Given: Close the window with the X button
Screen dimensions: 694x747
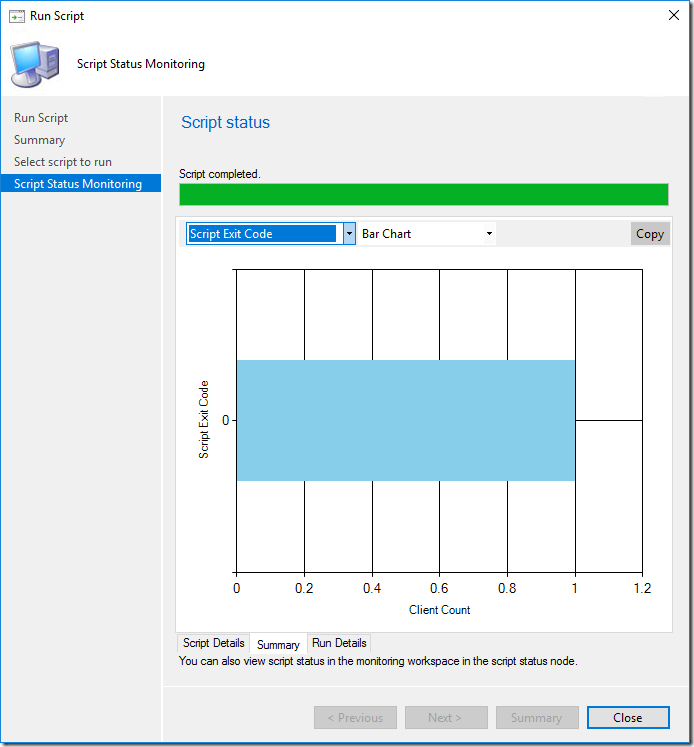Looking at the screenshot, I should (x=672, y=16).
